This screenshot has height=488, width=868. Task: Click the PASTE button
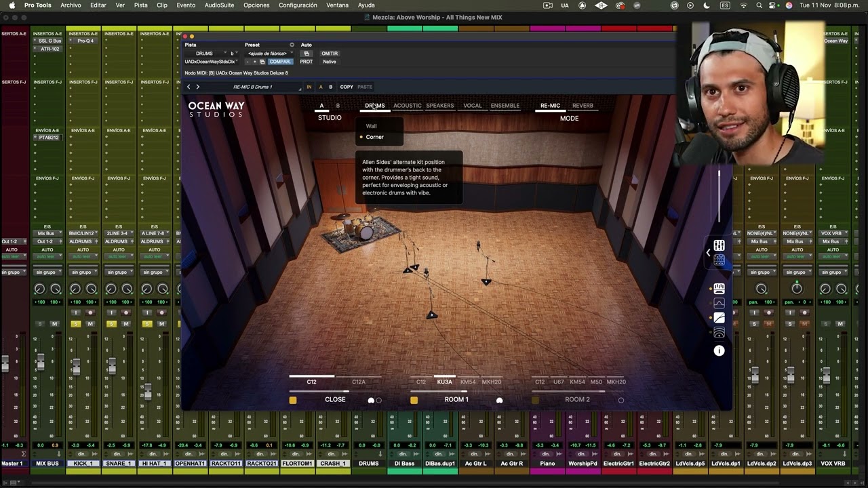coord(365,87)
